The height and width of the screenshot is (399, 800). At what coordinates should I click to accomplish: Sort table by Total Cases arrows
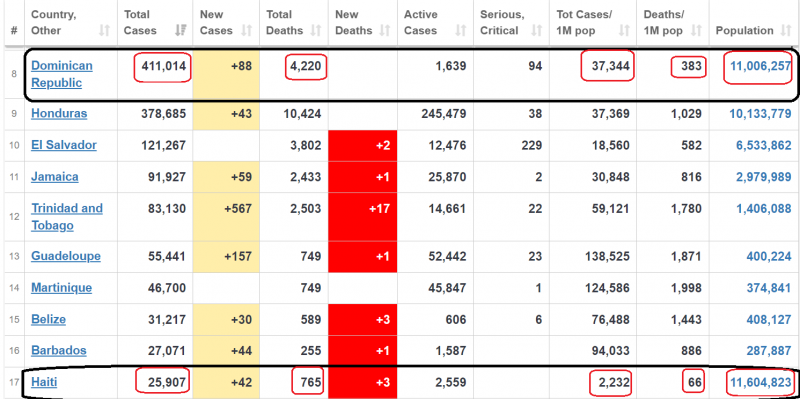tap(180, 31)
